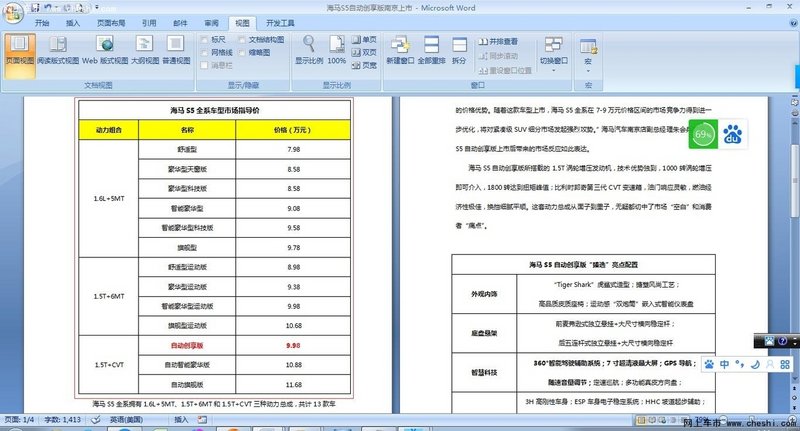Select the red 自动创享版 table cell
The width and height of the screenshot is (800, 431).
pos(187,345)
